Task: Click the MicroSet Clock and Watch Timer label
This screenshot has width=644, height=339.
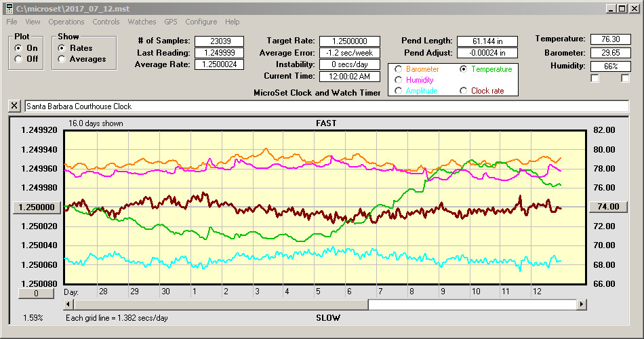Action: point(317,93)
